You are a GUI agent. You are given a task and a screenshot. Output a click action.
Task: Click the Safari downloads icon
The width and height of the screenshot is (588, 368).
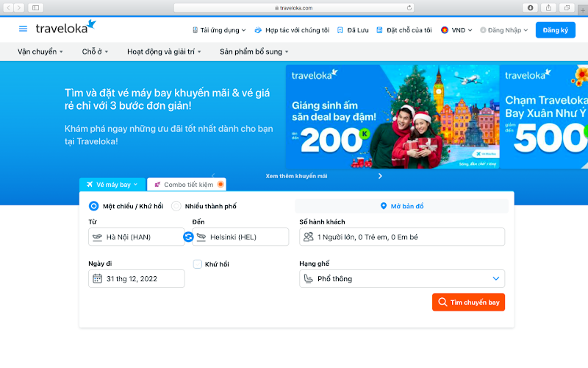(x=530, y=7)
